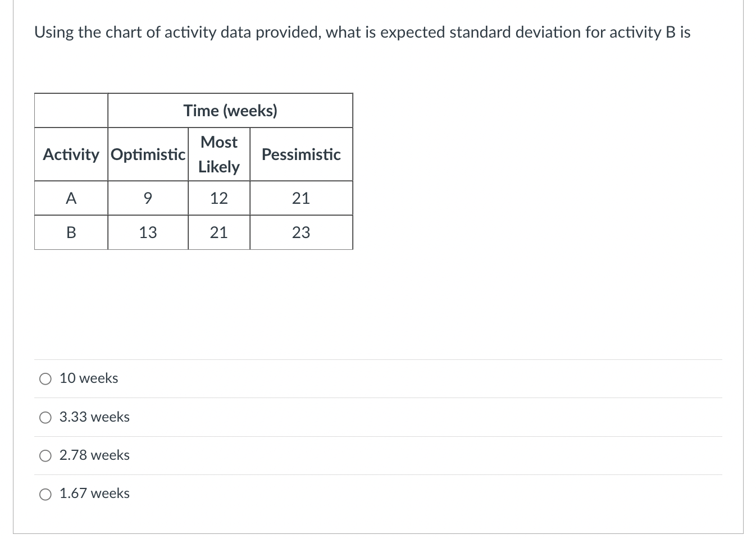The image size is (756, 539).
Task: Select the 10 weeks radio button
Action: (45, 378)
